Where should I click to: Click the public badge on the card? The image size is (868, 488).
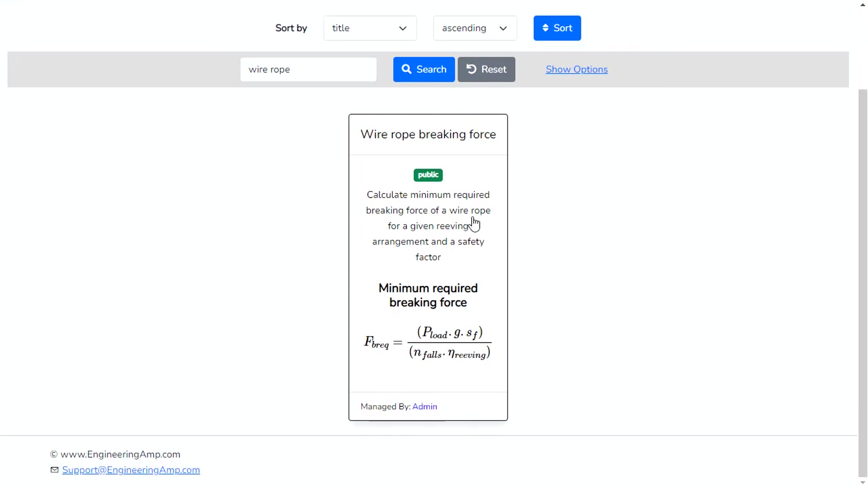(x=428, y=175)
